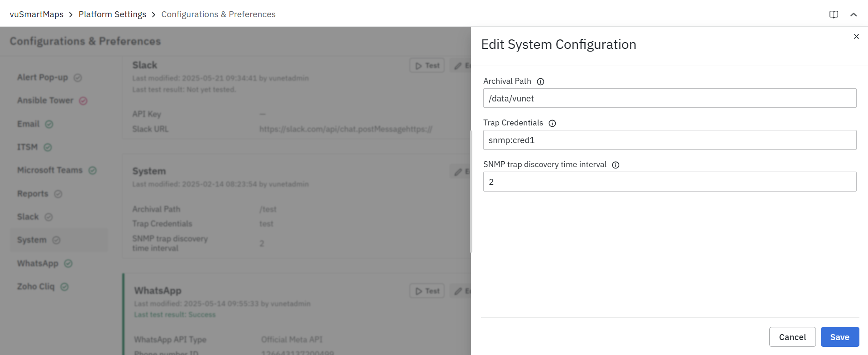Screen dimensions: 868x355
Task: Click the Test button for Slack
Action: [x=427, y=66]
